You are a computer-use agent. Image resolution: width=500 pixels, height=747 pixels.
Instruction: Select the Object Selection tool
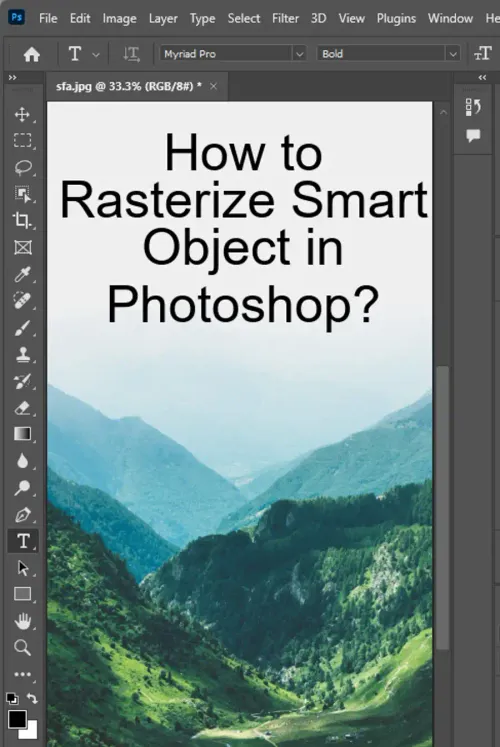pos(22,194)
